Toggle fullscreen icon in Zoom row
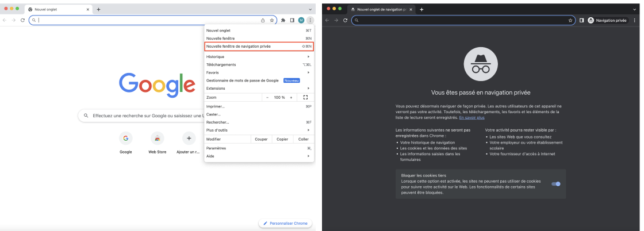 point(305,97)
